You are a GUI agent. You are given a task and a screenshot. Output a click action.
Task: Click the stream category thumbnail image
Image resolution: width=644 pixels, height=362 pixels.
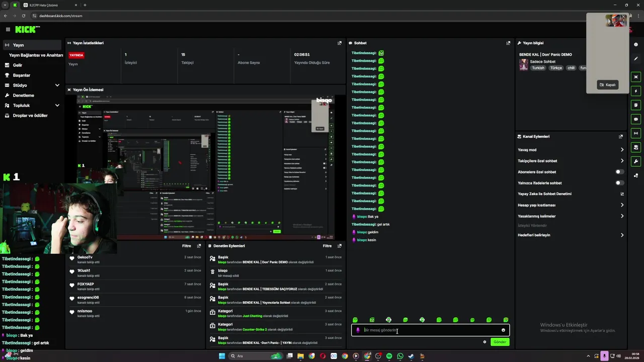coord(524,64)
